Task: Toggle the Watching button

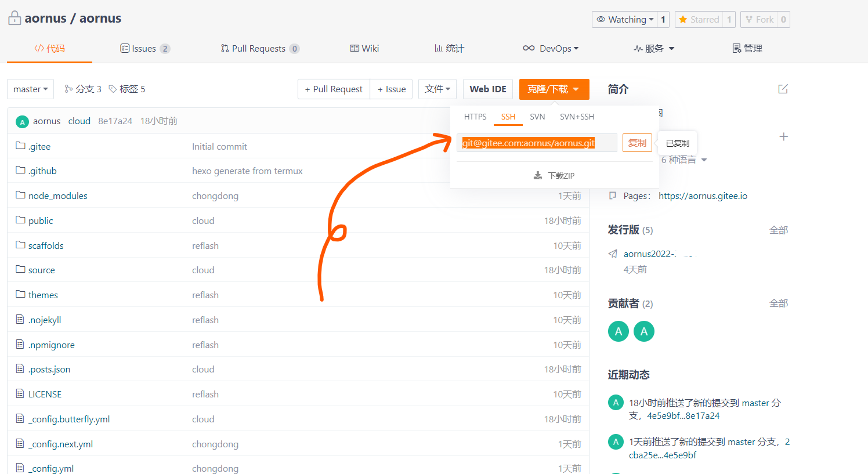Action: (x=624, y=20)
